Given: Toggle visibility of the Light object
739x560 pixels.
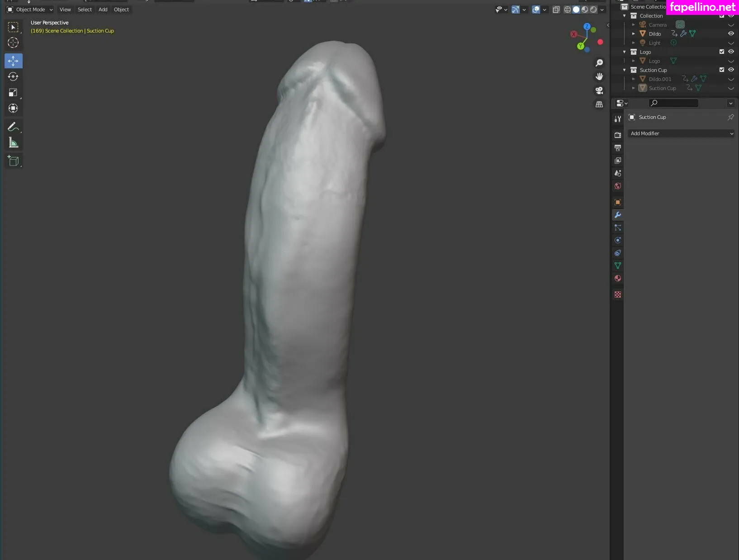Looking at the screenshot, I should point(731,43).
